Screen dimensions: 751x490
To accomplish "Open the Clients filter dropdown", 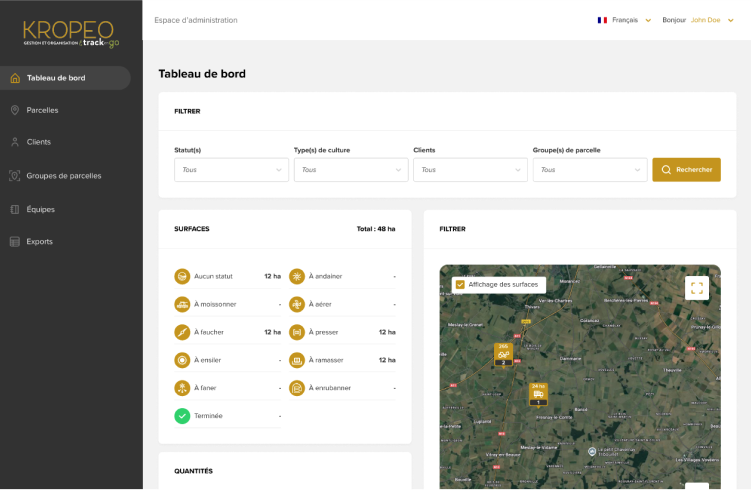I will click(x=470, y=170).
